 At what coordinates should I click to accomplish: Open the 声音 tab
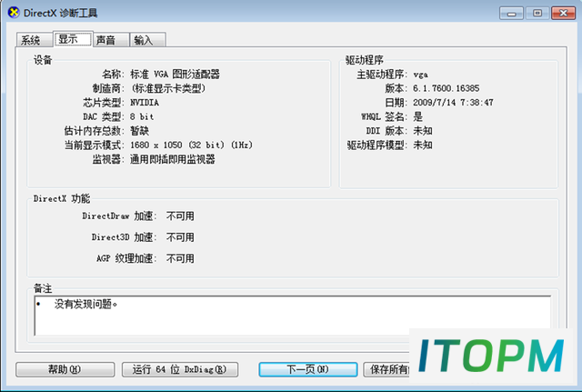coord(111,40)
